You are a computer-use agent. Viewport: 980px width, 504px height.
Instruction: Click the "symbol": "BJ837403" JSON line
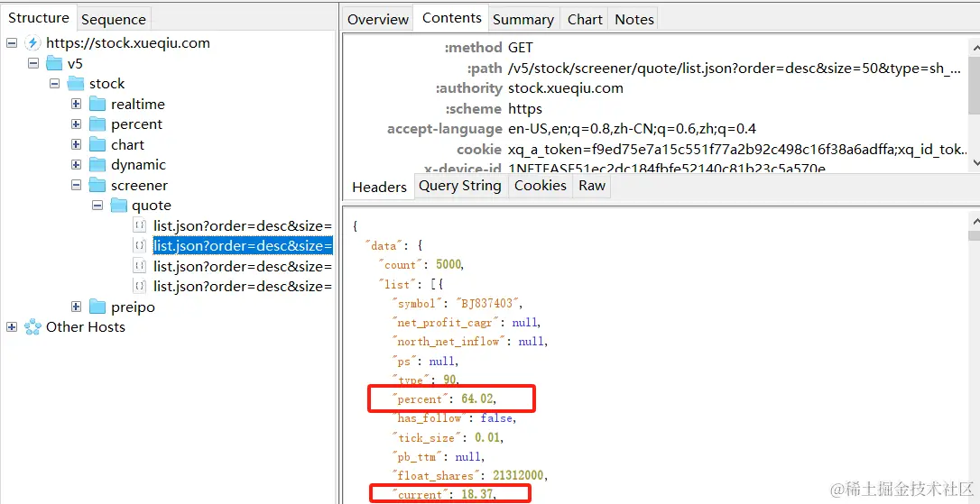(457, 304)
